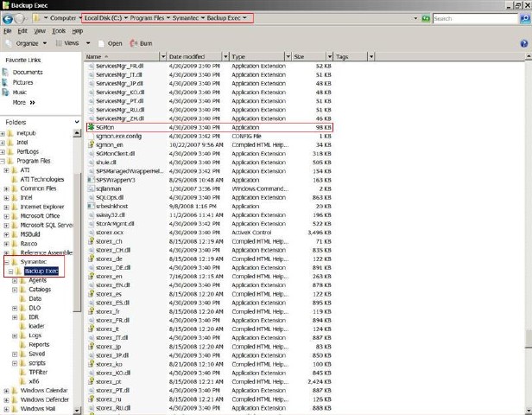This screenshot has height=415, width=532.
Task: Open the Views dropdown arrow
Action: click(x=88, y=43)
